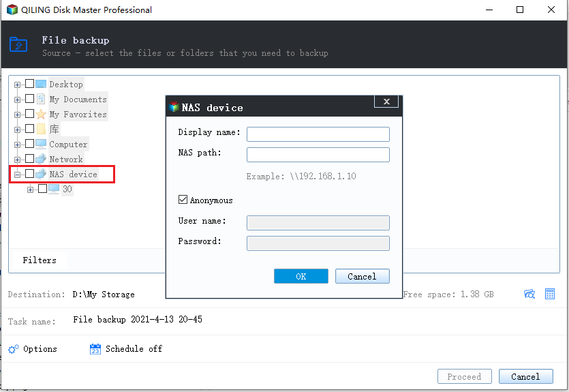Screen dimensions: 569x392
Task: Click the Options gear icon
Action: coord(14,349)
